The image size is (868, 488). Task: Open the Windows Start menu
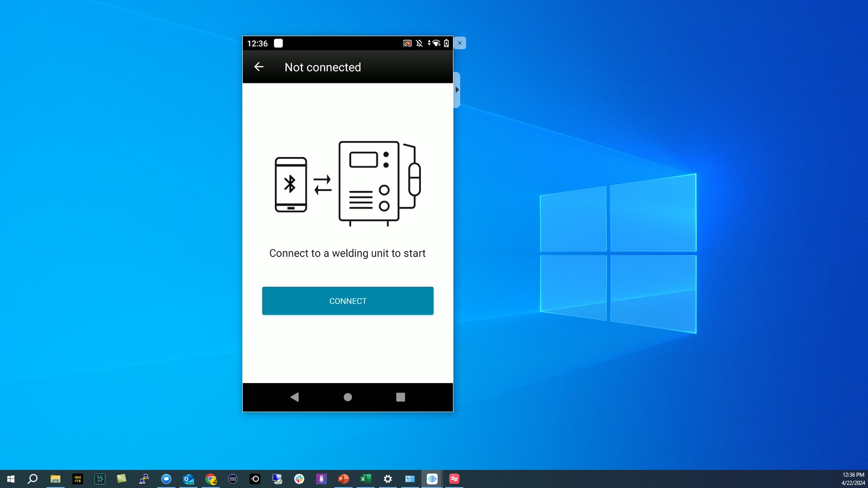(11, 479)
